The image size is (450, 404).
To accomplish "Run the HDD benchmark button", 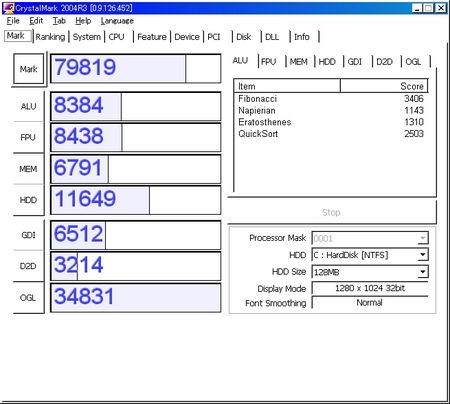I will pyautogui.click(x=28, y=200).
